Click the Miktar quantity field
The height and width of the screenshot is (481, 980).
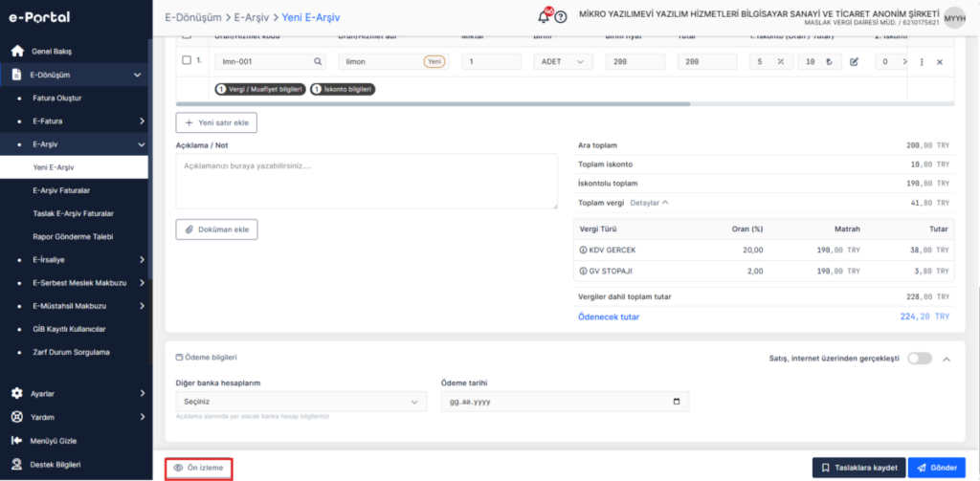(491, 62)
